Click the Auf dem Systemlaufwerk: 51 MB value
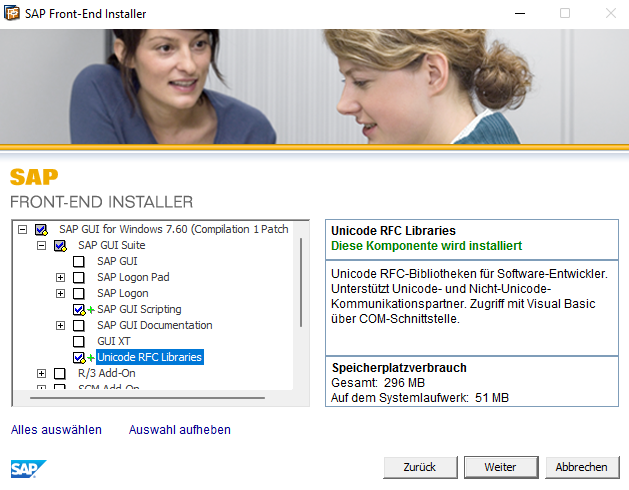This screenshot has height=490, width=629. (x=420, y=398)
